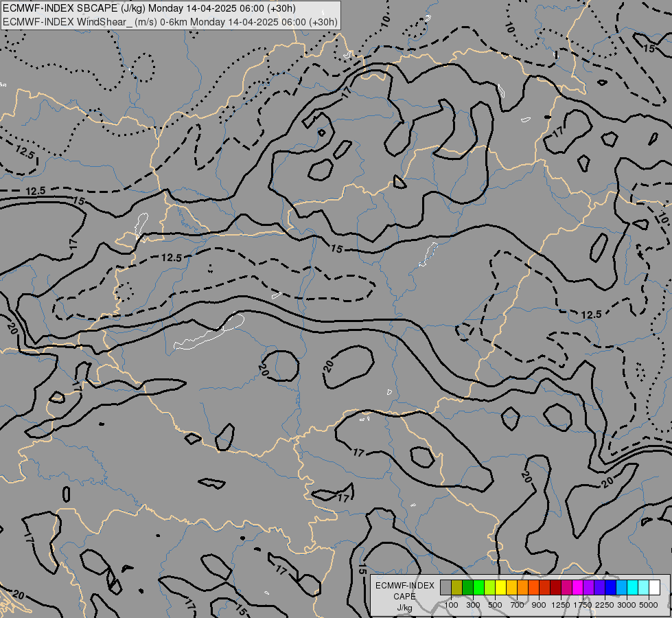Pick the dark green legend swatch
The image size is (672, 618).
pyautogui.click(x=467, y=587)
